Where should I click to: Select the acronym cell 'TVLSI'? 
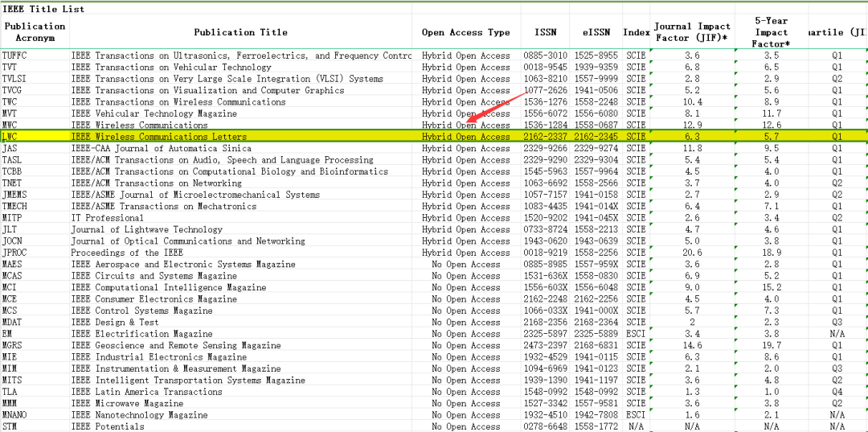(35, 79)
